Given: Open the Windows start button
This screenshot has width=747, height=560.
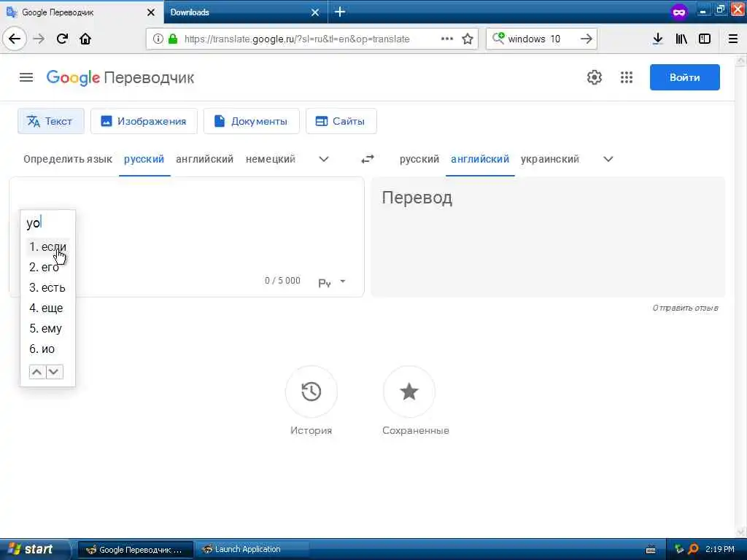Looking at the screenshot, I should click(34, 549).
